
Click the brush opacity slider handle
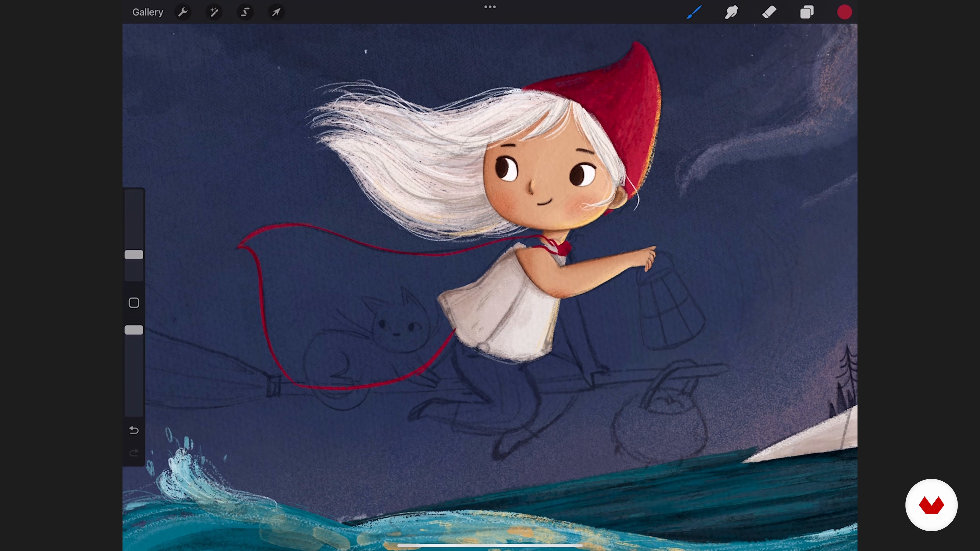[134, 330]
